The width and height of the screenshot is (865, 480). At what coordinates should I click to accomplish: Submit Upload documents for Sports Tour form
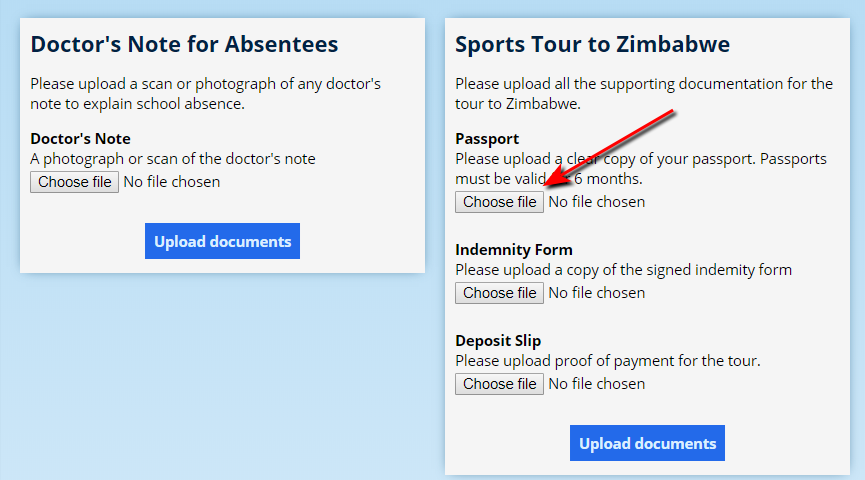[647, 443]
